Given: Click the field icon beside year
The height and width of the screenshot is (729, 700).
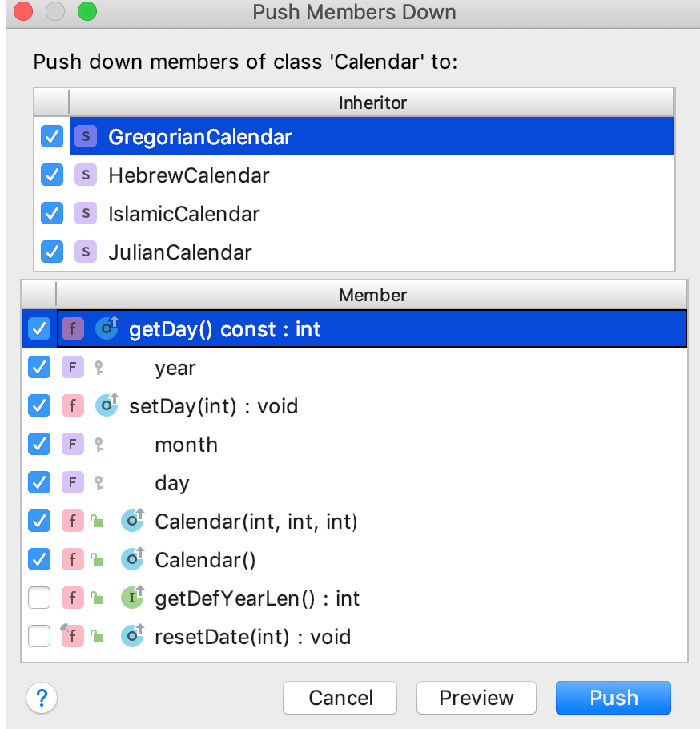Looking at the screenshot, I should coord(73,367).
